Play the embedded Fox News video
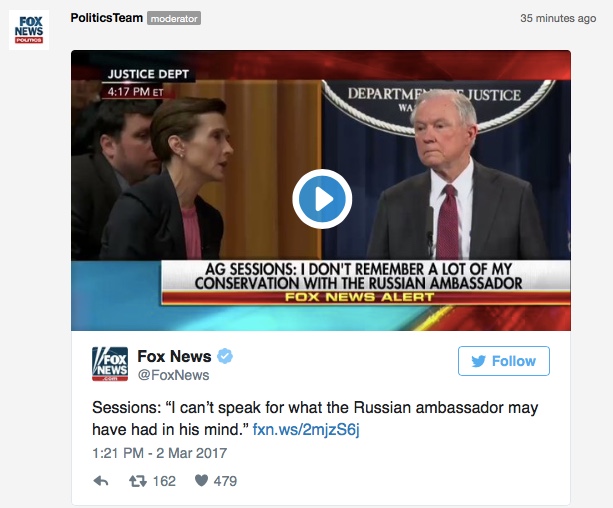The image size is (613, 508). pos(322,199)
